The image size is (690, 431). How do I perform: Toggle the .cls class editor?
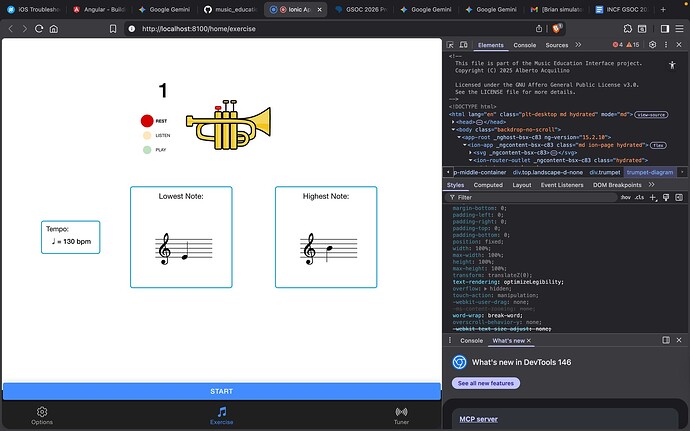[640, 197]
